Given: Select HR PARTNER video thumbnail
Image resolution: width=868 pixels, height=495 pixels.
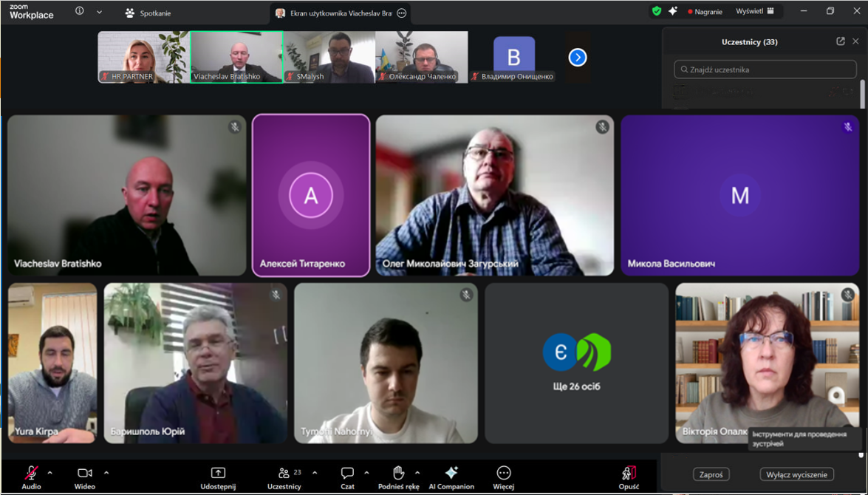Looking at the screenshot, I should click(144, 57).
